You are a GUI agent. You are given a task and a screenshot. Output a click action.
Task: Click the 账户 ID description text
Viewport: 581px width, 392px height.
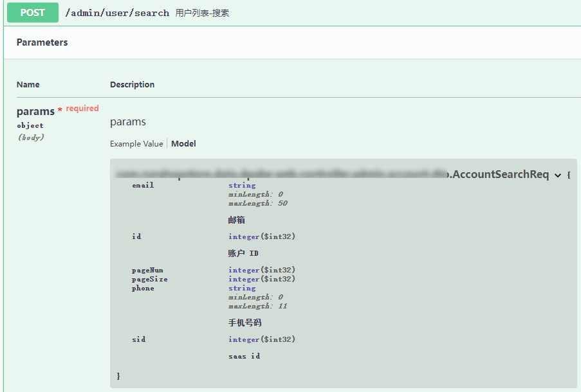(x=243, y=253)
